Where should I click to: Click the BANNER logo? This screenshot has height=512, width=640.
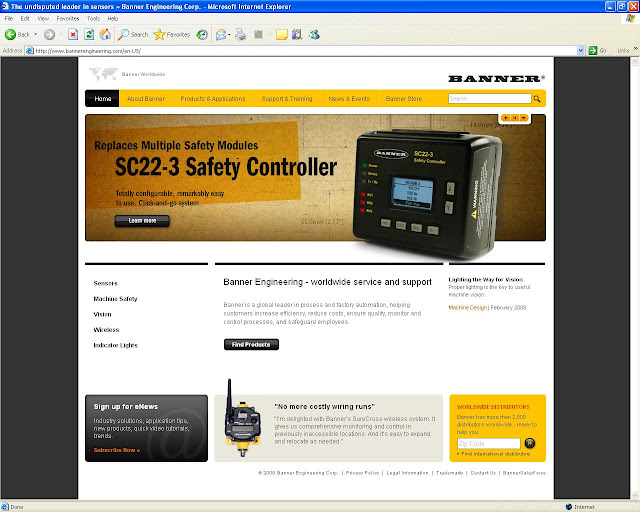[x=496, y=79]
